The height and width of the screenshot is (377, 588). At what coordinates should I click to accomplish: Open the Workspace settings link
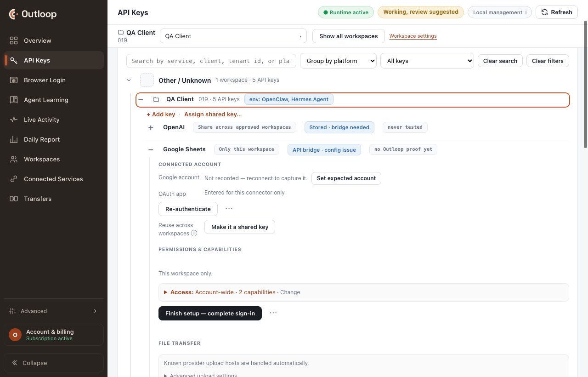(413, 36)
